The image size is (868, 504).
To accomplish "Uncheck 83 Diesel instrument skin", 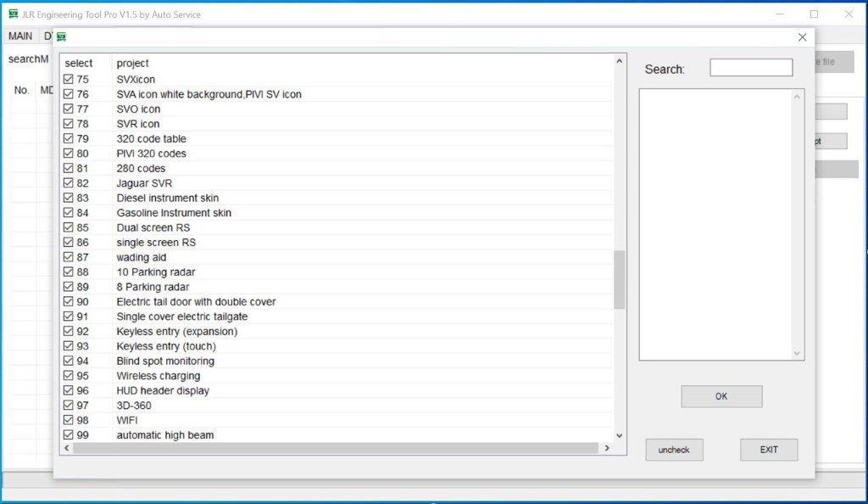I will [68, 198].
